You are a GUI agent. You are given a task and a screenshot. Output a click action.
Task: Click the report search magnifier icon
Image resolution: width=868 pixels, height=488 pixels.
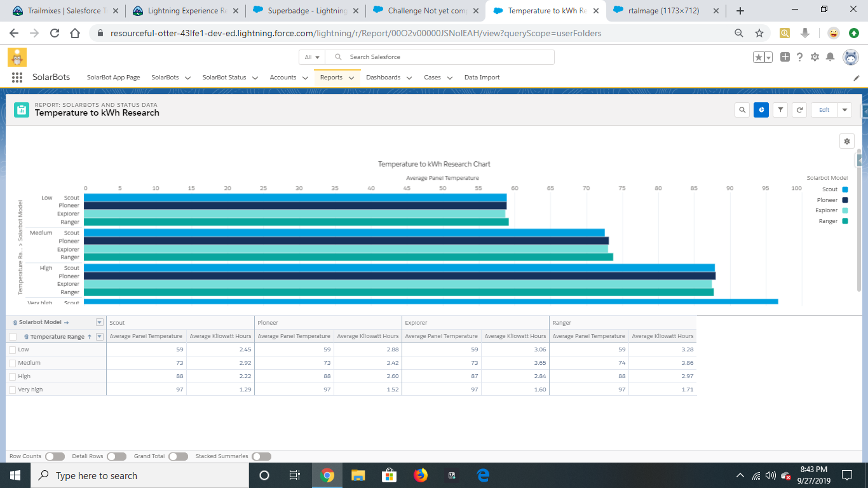[742, 110]
